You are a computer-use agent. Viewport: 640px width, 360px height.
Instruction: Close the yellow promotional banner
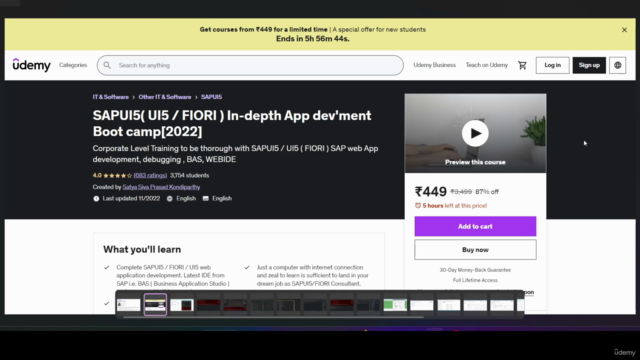coord(624,30)
